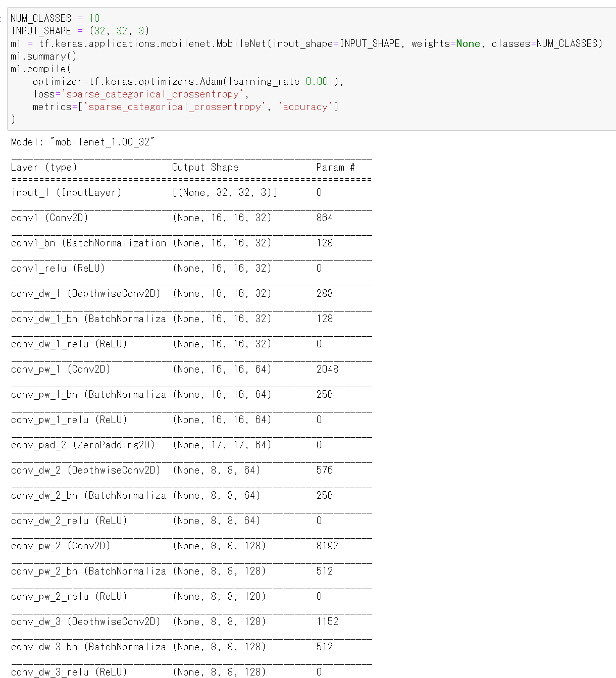The width and height of the screenshot is (616, 678).
Task: Click the Output Shape column header
Action: [205, 167]
